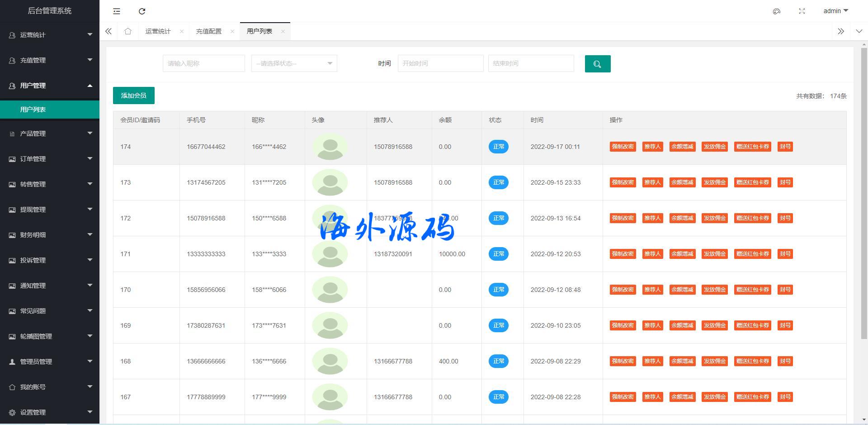Close the 充值配置 tab

(x=232, y=31)
